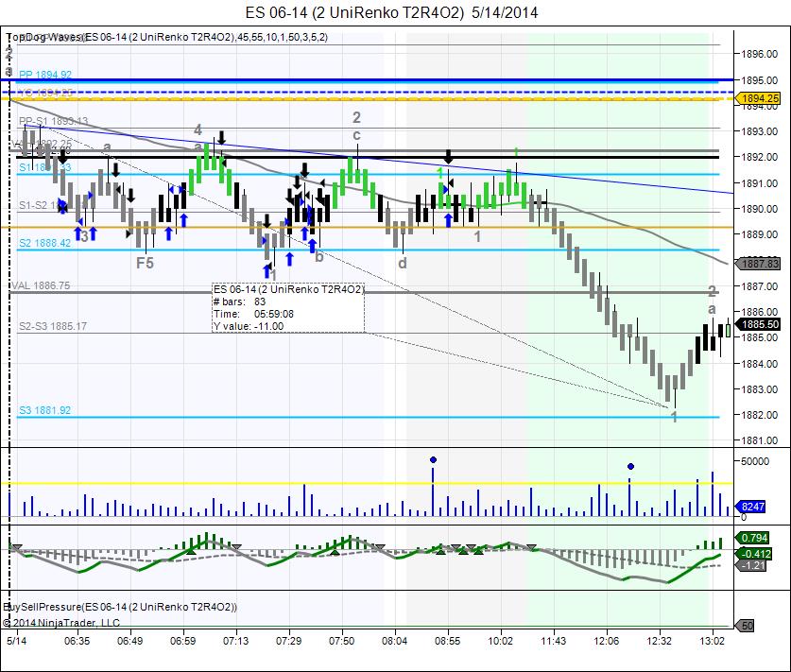Click the PP-S1 1893.13 level label

[54, 121]
